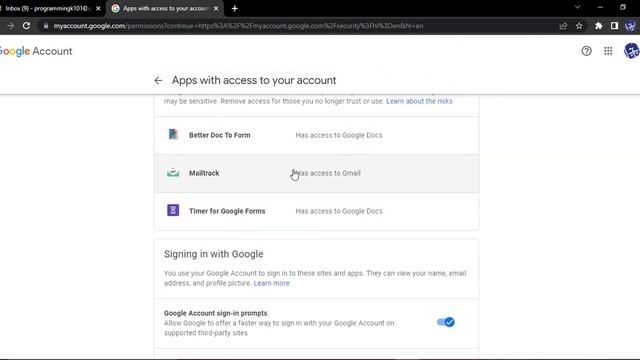Close the Inbox Gmail tab

click(x=98, y=8)
